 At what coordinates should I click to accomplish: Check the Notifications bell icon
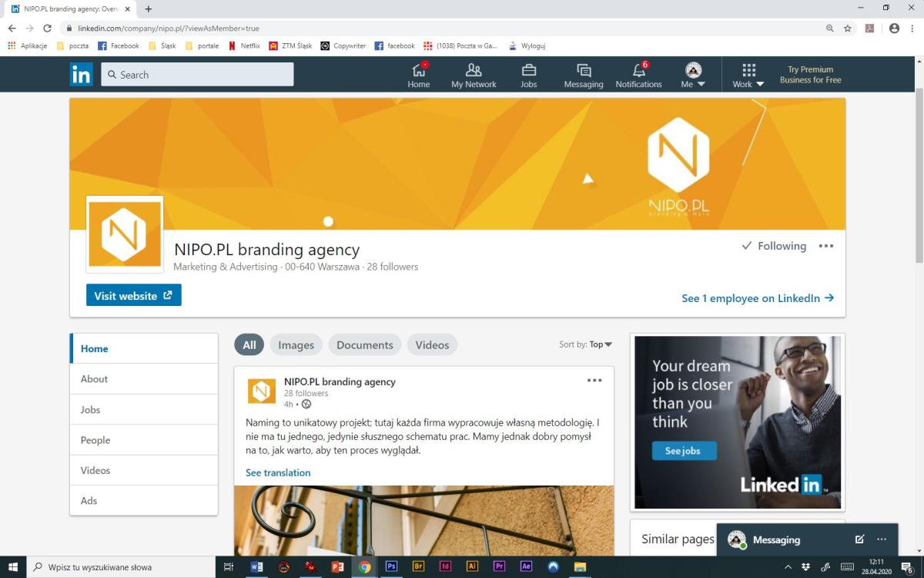coord(638,70)
